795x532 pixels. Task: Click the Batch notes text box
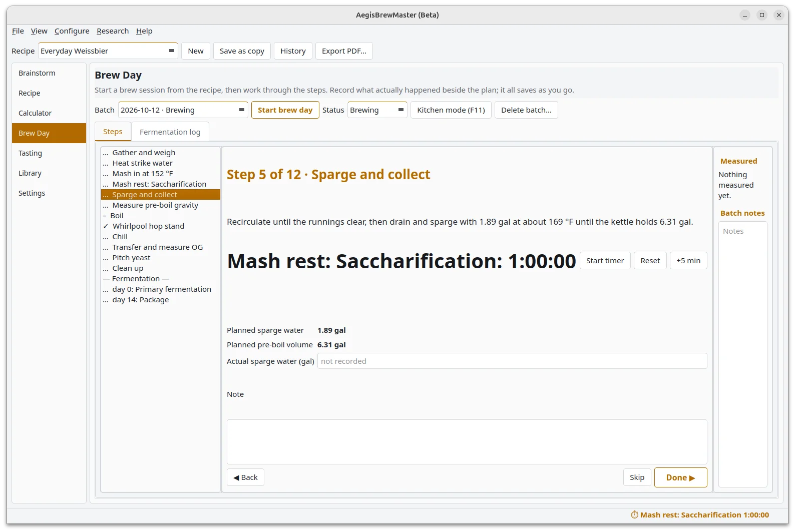tap(742, 354)
